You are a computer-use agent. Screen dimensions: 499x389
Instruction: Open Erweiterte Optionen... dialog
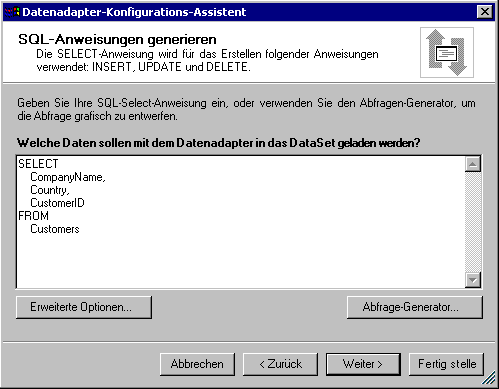click(x=84, y=307)
